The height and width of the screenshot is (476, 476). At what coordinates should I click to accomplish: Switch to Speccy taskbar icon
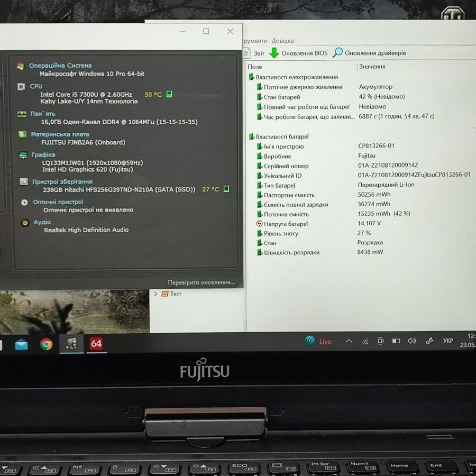point(71,344)
